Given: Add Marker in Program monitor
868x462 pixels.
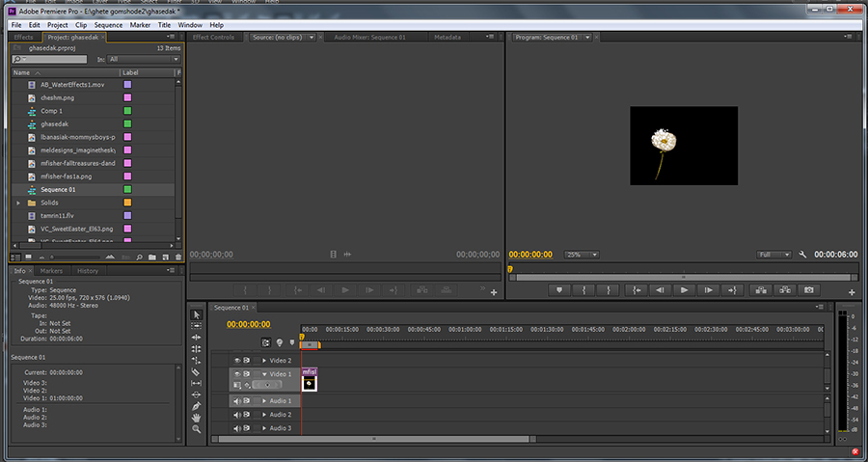Looking at the screenshot, I should [x=559, y=290].
